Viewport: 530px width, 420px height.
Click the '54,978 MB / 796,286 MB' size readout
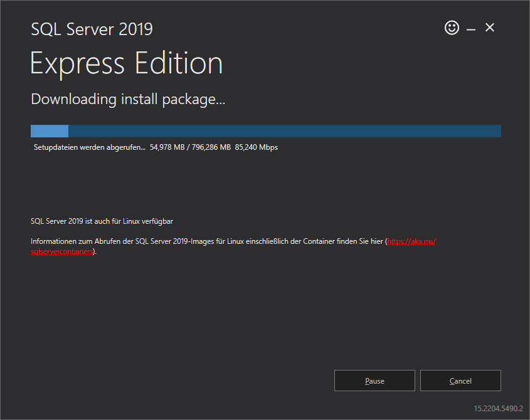pos(190,147)
